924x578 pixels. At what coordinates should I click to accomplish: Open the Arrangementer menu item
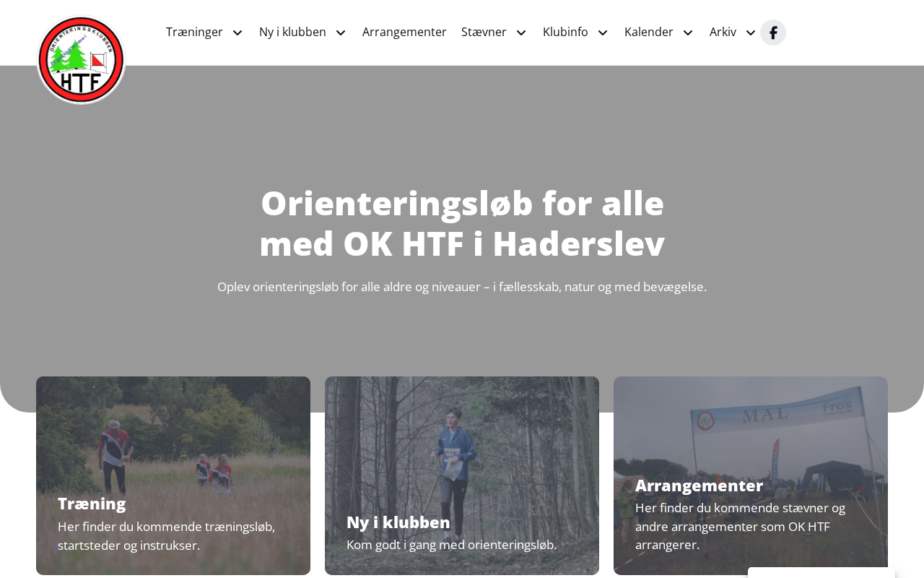click(404, 32)
